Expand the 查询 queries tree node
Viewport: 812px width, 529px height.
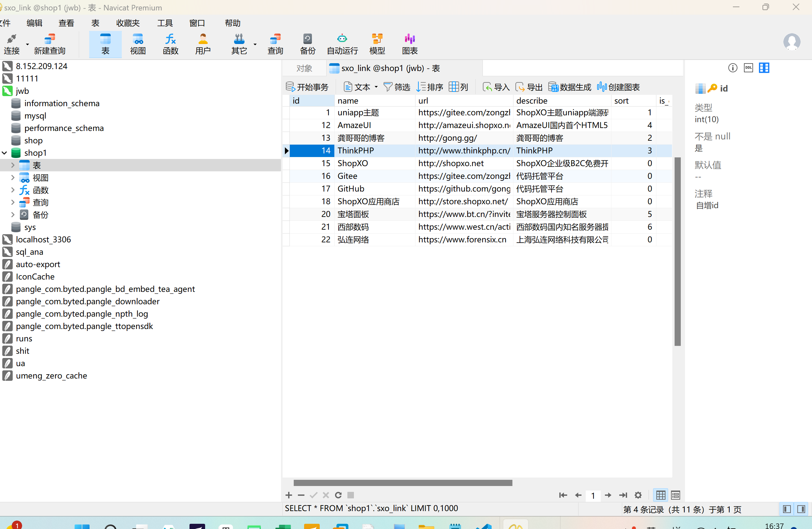click(x=13, y=202)
